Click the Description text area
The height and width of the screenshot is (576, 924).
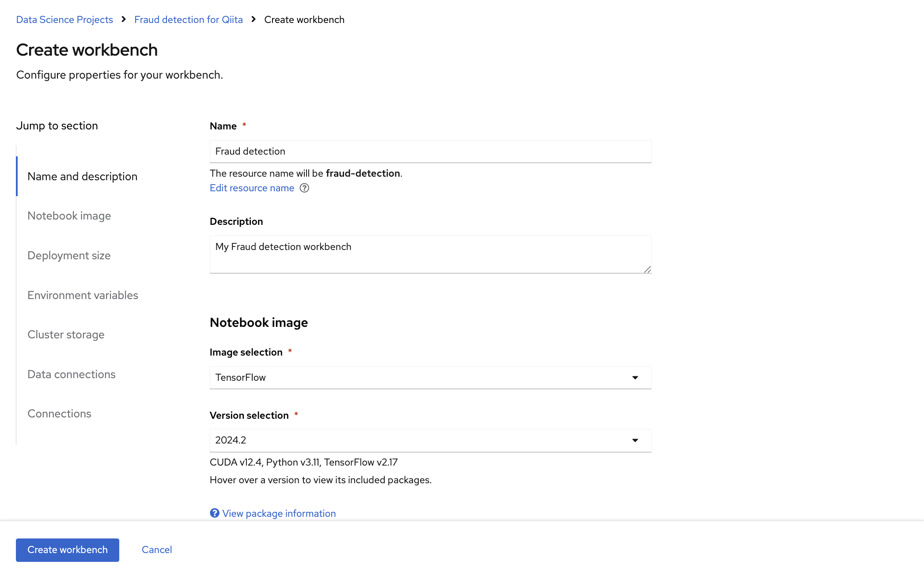430,254
